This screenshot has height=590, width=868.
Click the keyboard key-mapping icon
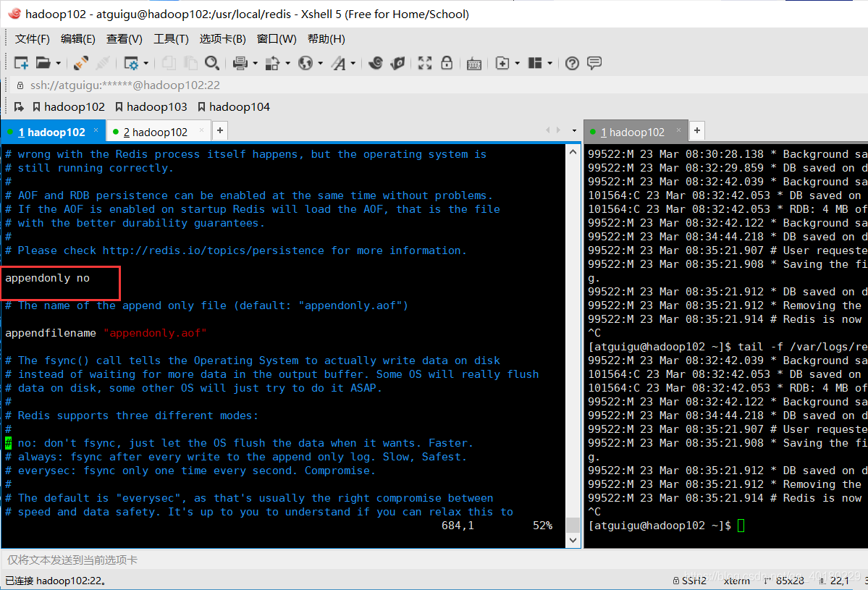[x=474, y=64]
